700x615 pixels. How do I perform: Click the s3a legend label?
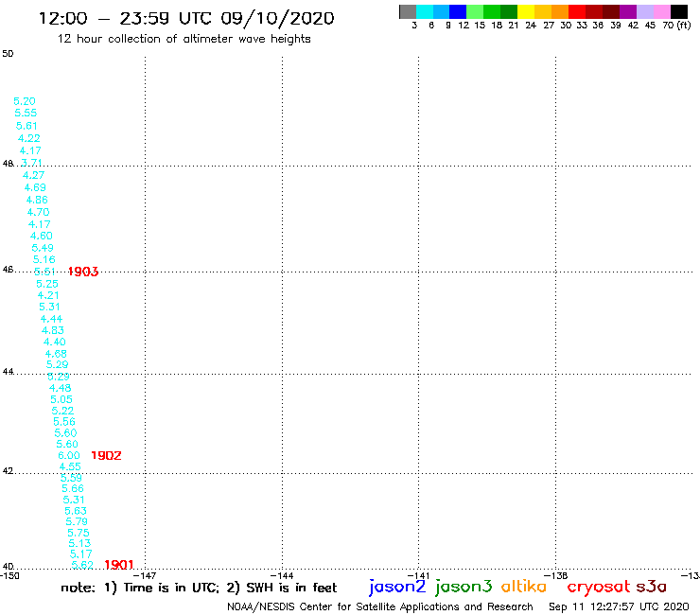pyautogui.click(x=652, y=587)
